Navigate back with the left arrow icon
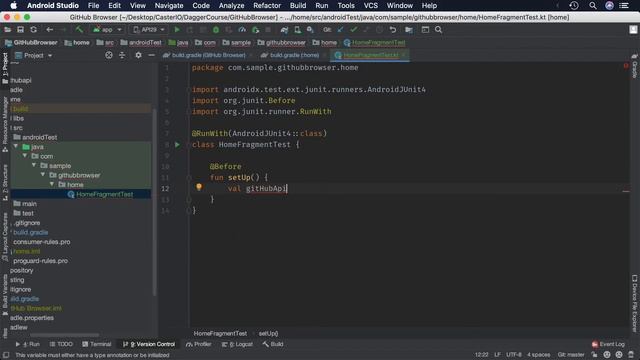Screen dimensions: 640x360 (49, 30)
